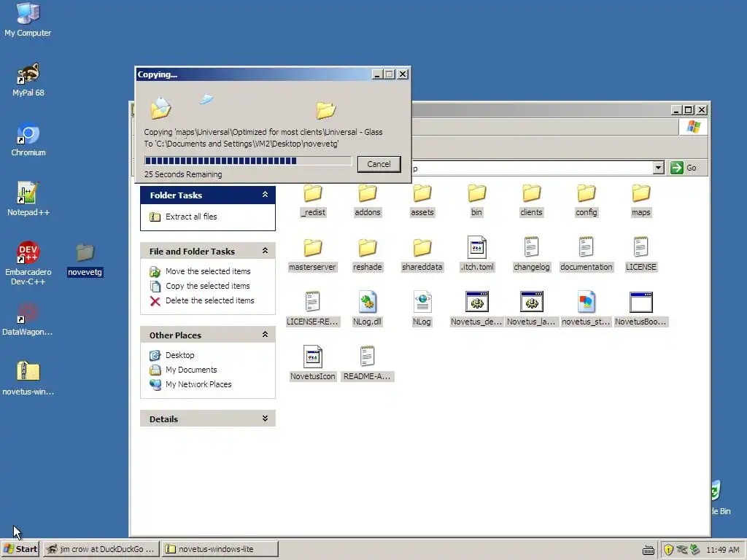Select the addons folder
This screenshot has width=747, height=560.
(368, 200)
